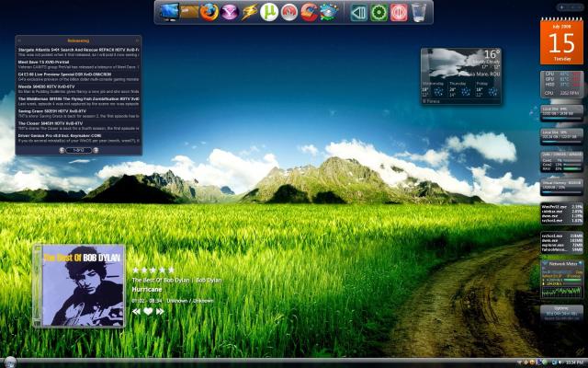Click the green gear dock icon
The height and width of the screenshot is (368, 588).
(x=379, y=12)
